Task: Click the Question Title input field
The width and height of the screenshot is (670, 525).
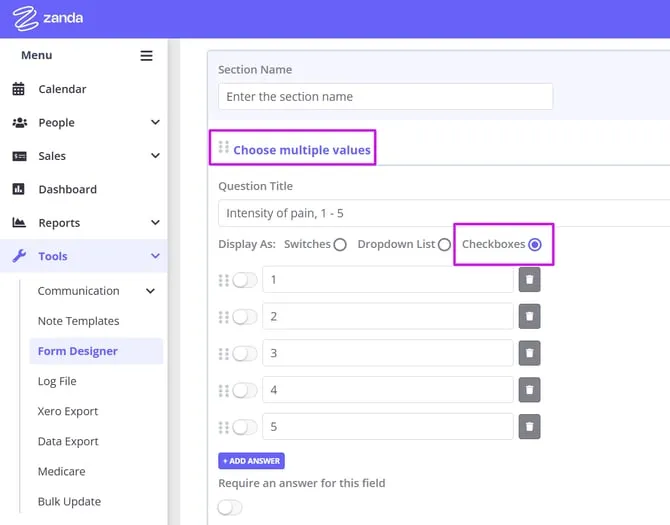Action: click(x=444, y=213)
